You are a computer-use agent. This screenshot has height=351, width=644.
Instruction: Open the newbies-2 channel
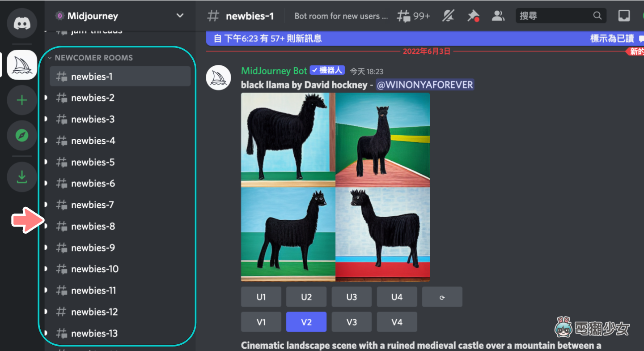pyautogui.click(x=120, y=98)
